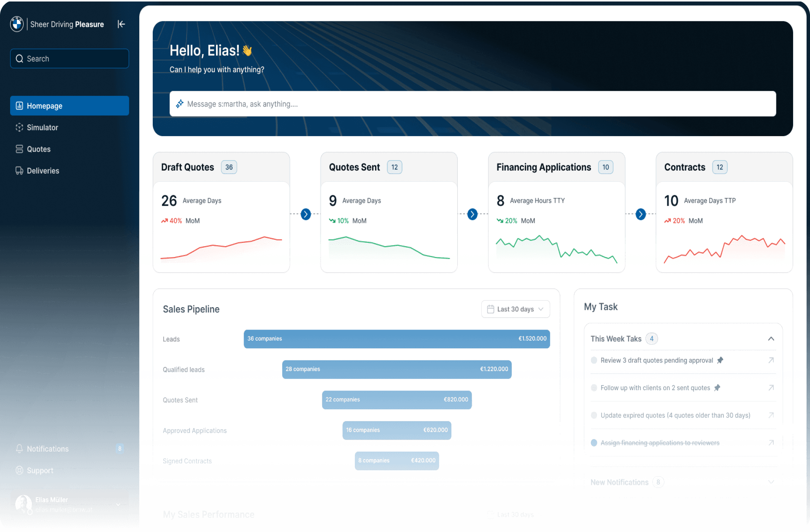810x532 pixels.
Task: Open the 'Review 3 draft quotes' task arrow
Action: tap(771, 360)
